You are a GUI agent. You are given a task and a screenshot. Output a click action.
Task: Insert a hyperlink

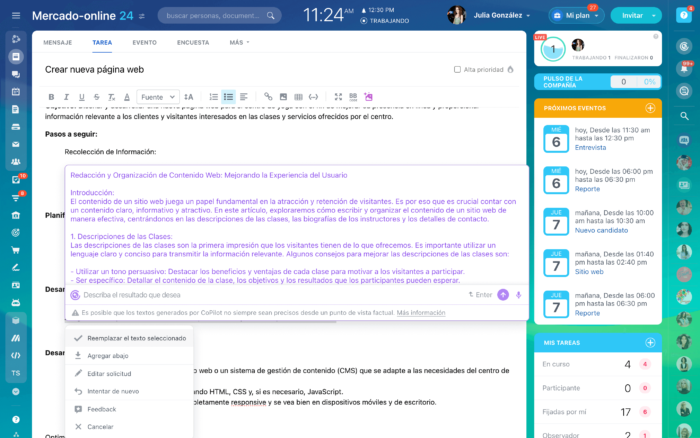[x=268, y=96]
